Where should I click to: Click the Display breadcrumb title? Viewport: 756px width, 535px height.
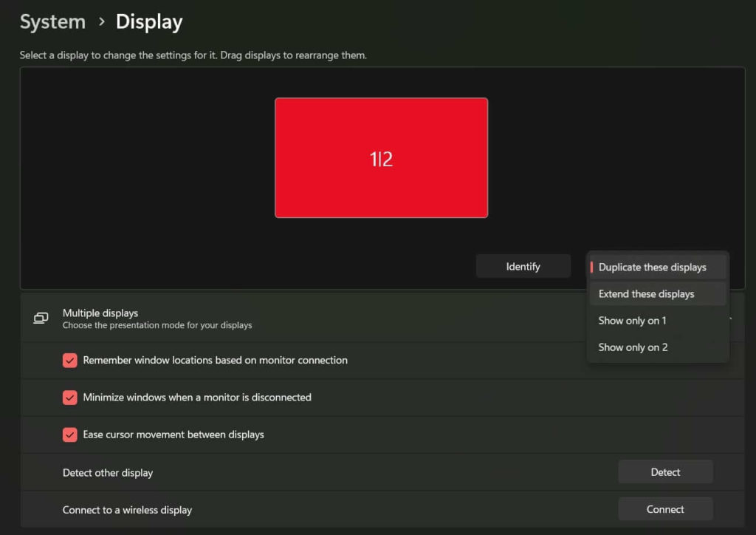tap(149, 22)
